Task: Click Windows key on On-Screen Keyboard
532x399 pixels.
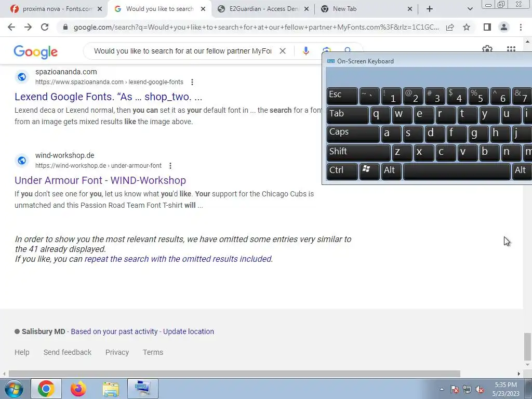Action: click(369, 171)
